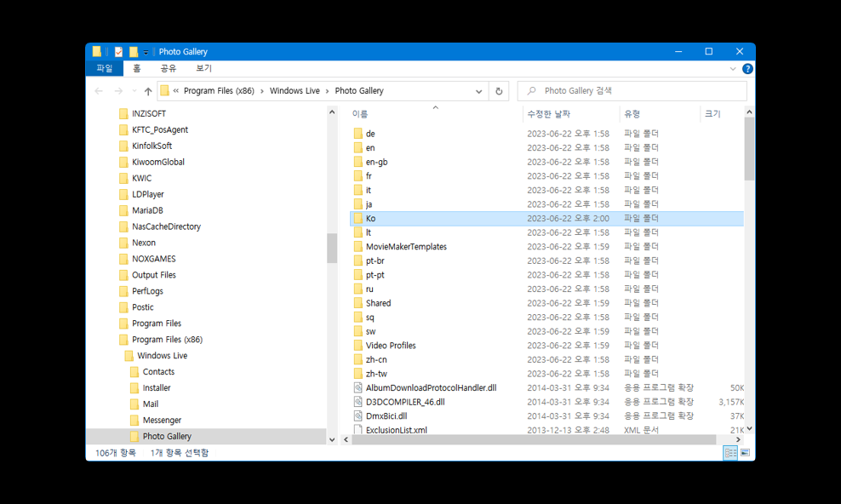Image resolution: width=841 pixels, height=504 pixels.
Task: Select DmxBici.dll file
Action: [386, 416]
